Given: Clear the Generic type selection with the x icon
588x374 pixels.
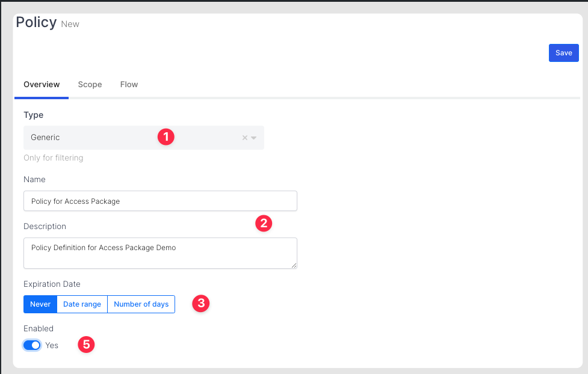Looking at the screenshot, I should pyautogui.click(x=245, y=138).
